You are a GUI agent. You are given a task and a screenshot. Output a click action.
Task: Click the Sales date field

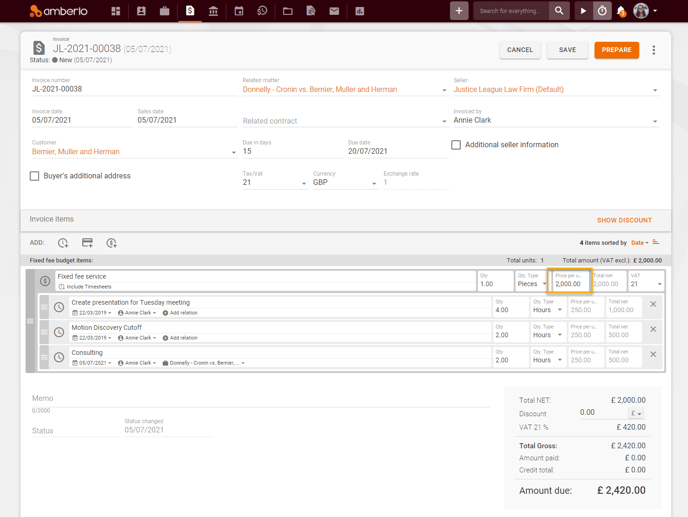[x=187, y=120]
